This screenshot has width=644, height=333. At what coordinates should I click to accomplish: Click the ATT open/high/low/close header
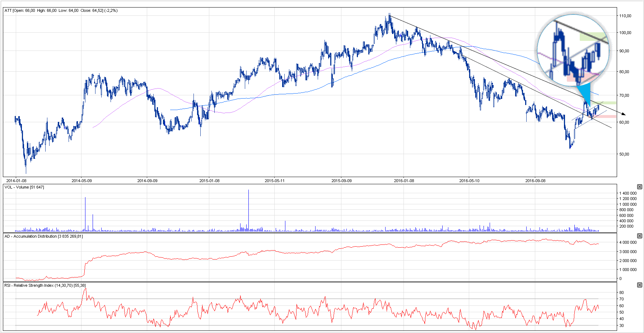[61, 11]
